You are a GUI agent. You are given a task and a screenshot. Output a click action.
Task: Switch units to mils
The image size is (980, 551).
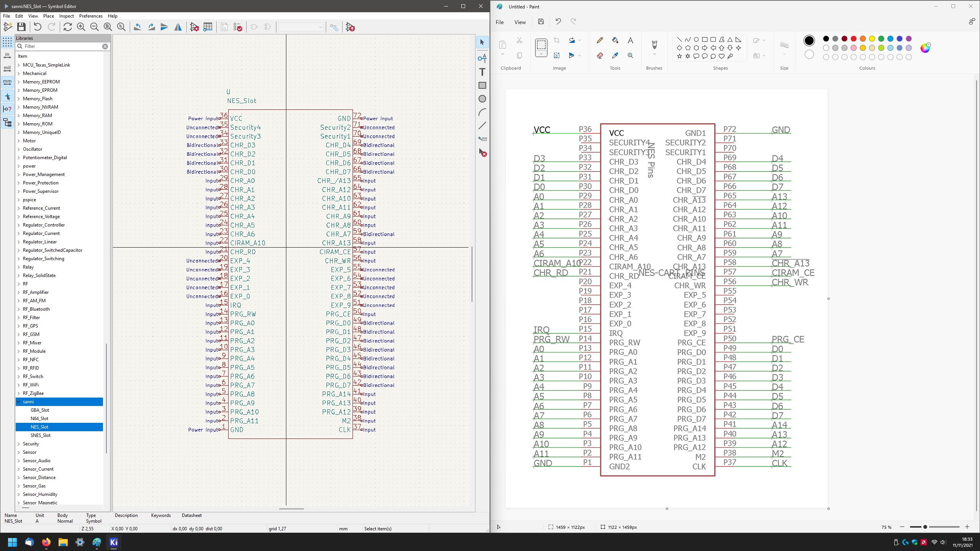tap(7, 69)
